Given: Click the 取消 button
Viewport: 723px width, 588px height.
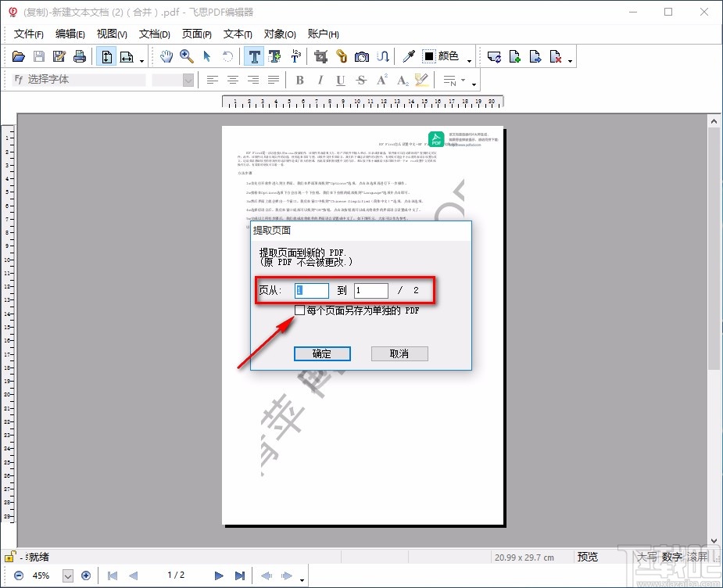Looking at the screenshot, I should tap(399, 353).
